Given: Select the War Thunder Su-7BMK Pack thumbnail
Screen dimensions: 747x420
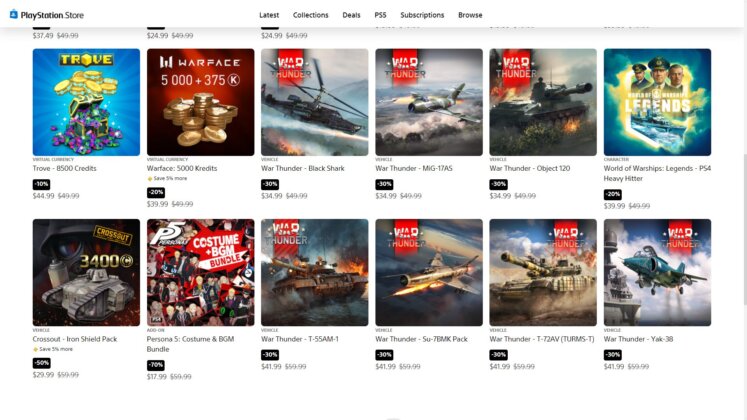Looking at the screenshot, I should click(x=429, y=272).
